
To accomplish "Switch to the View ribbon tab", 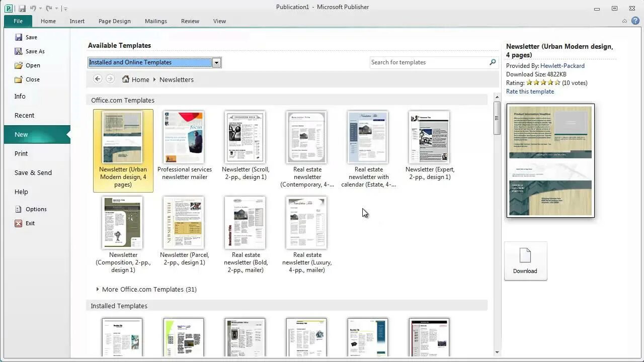I will (x=219, y=21).
